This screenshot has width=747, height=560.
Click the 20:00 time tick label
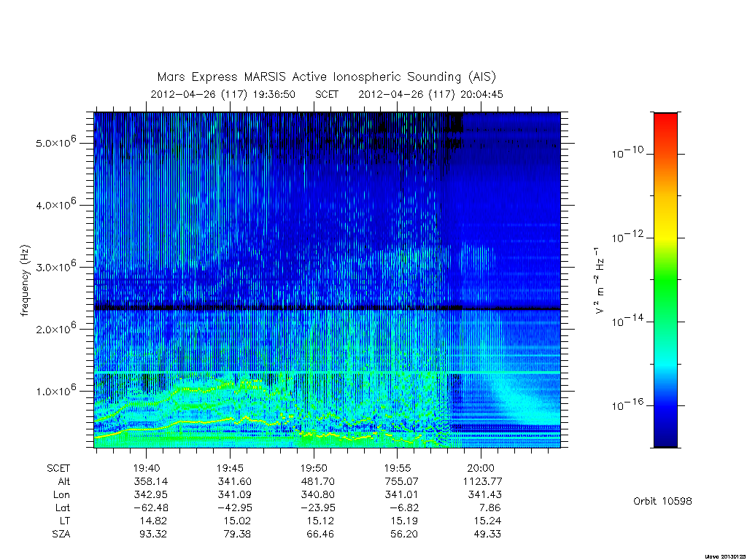[481, 469]
